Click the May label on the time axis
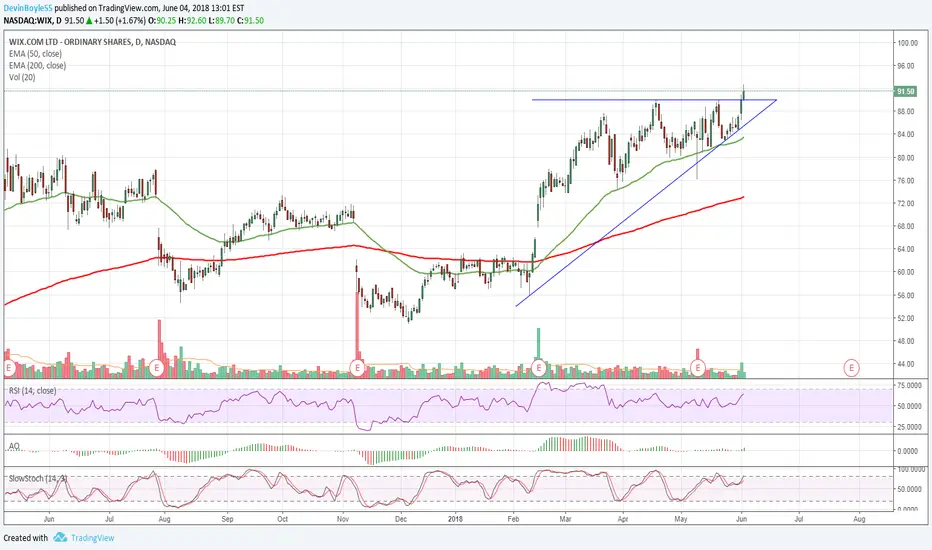Viewport: 932px width, 550px height. coord(681,519)
